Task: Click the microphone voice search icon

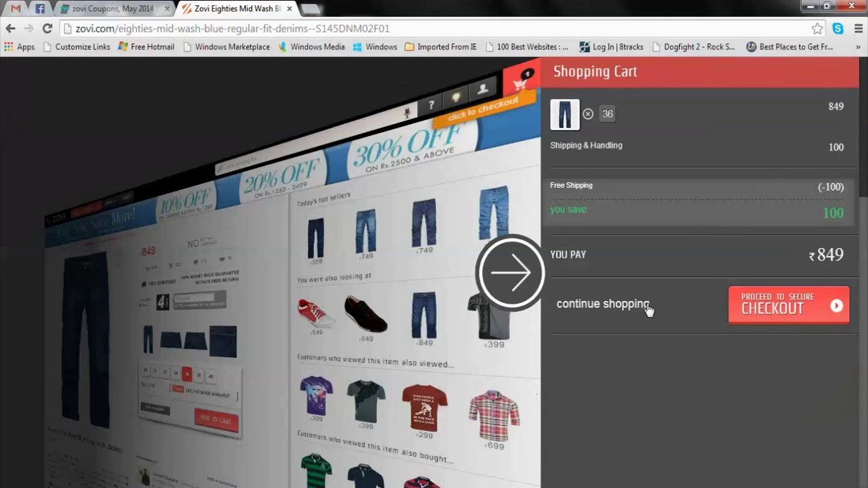Action: click(x=407, y=113)
